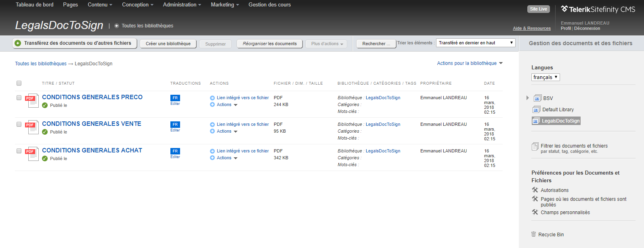Click the filter documents icon in sidebar
The image size is (644, 248).
pos(535,146)
